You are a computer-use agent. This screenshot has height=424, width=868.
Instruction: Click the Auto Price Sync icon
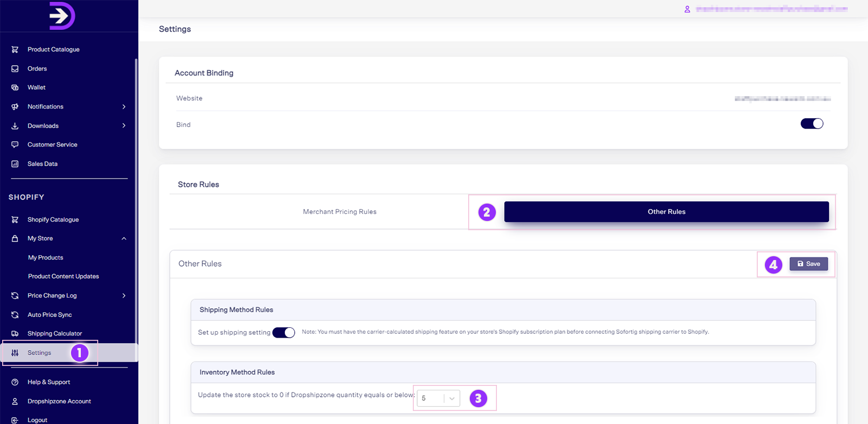15,315
